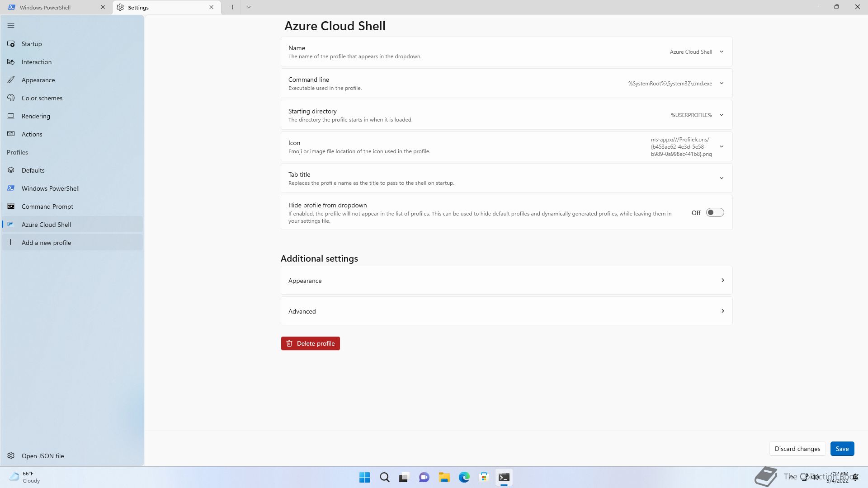Close the Windows PowerShell tab

[103, 7]
